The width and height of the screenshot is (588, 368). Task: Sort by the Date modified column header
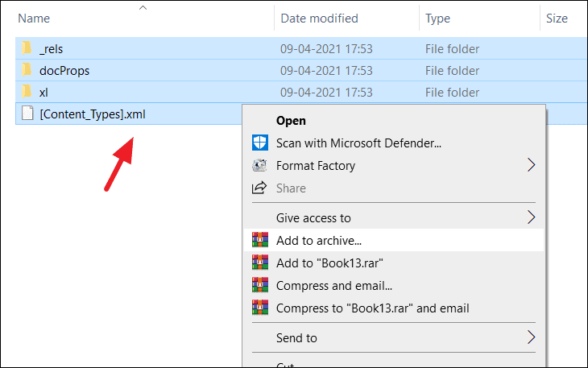pyautogui.click(x=319, y=19)
